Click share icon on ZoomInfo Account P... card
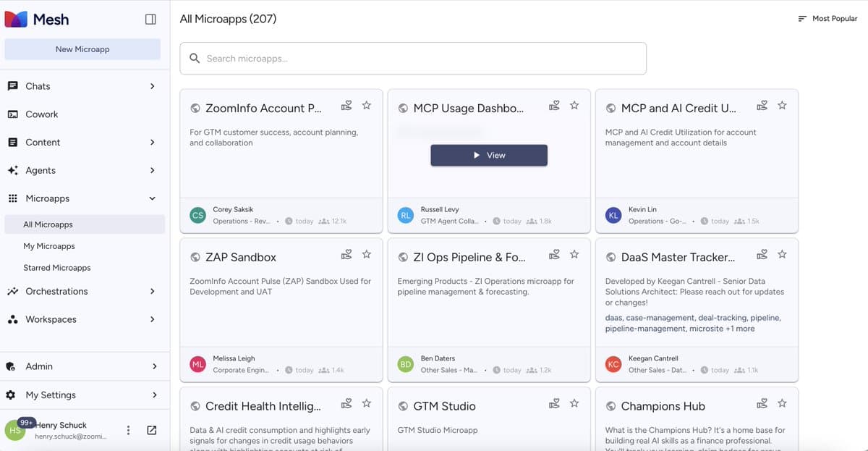Screen dimensions: 868x451 (x=346, y=106)
